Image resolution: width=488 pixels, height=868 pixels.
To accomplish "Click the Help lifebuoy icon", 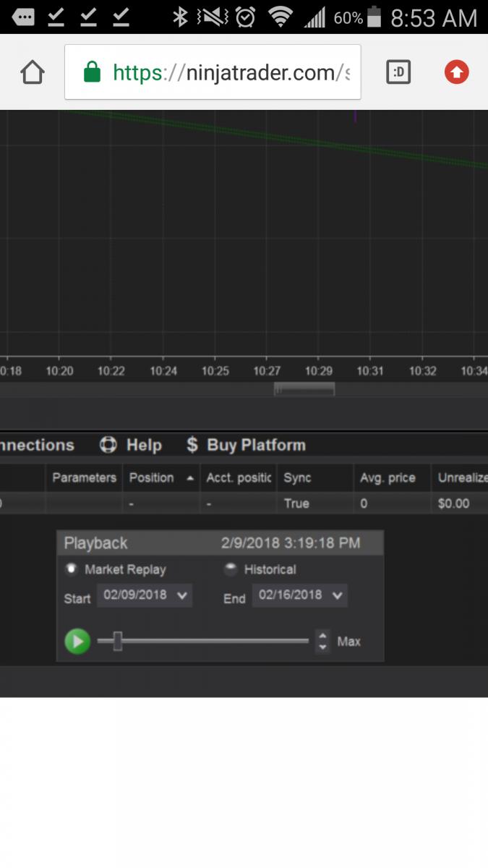I will pyautogui.click(x=108, y=445).
